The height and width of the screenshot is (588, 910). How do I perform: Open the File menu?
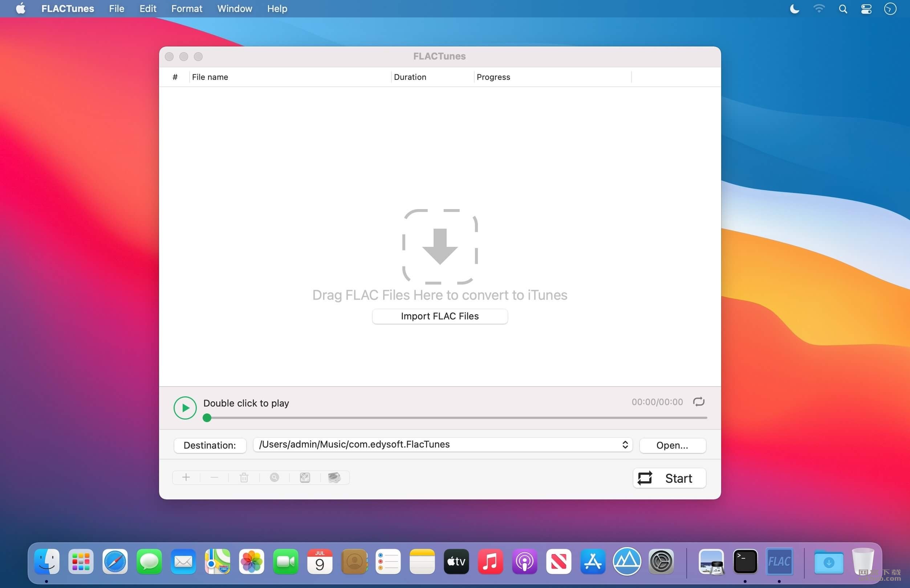[117, 8]
